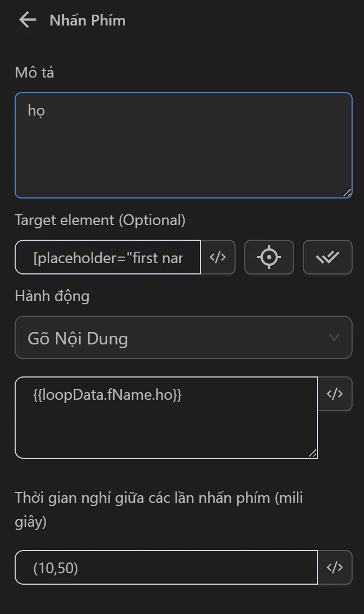Click the word "họ" in description box
364x614 pixels.
tap(36, 111)
